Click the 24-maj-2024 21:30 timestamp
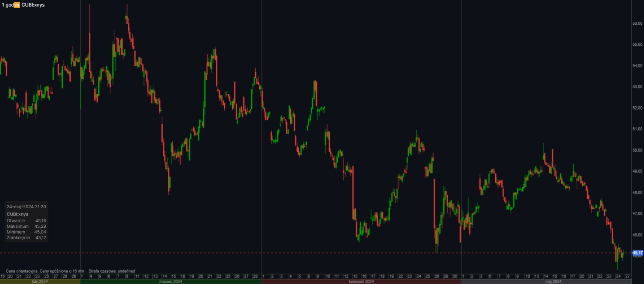Viewport: 644px width, 284px height. tap(26, 207)
